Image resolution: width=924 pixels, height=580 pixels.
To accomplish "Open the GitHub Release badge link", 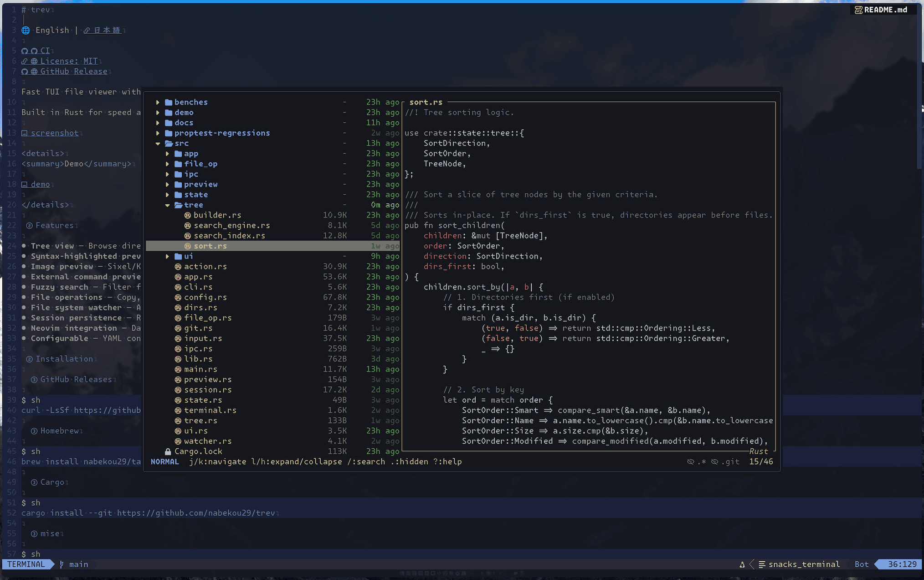I will pos(73,71).
